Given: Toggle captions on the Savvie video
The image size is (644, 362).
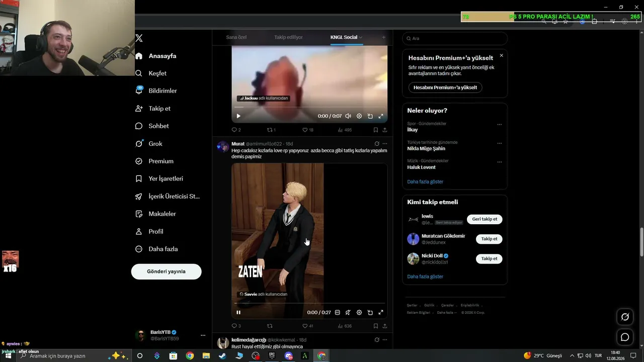Looking at the screenshot, I should point(337,312).
